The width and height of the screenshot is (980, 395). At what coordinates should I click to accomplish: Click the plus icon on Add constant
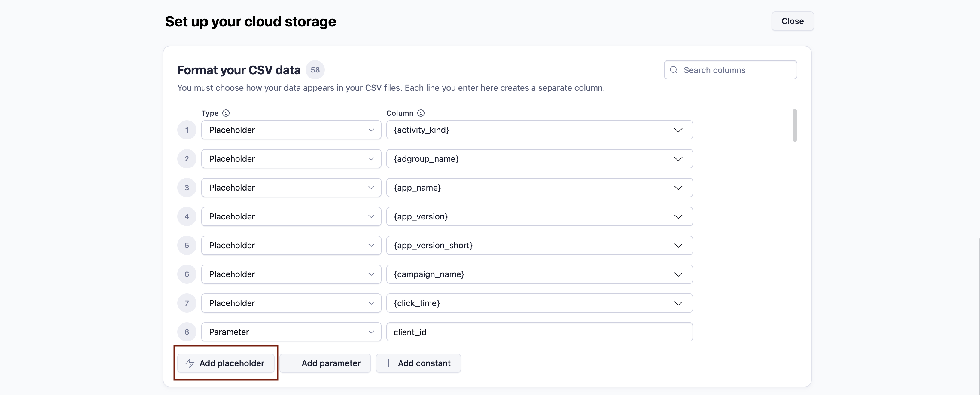[388, 363]
